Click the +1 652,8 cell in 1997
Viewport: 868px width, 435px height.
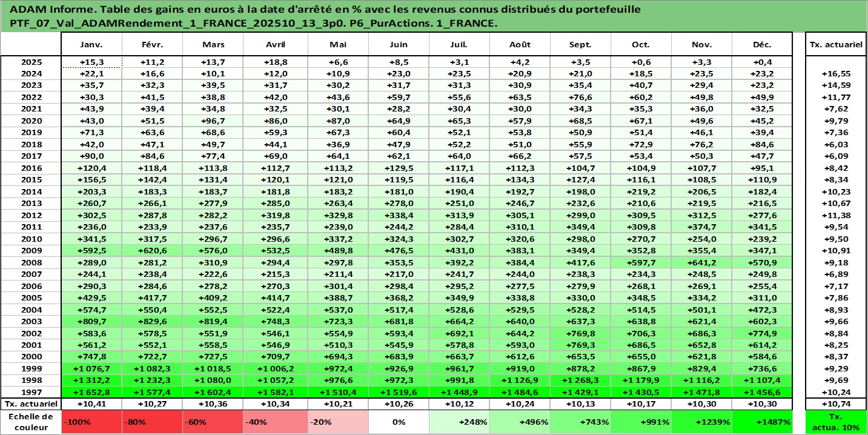click(x=91, y=392)
